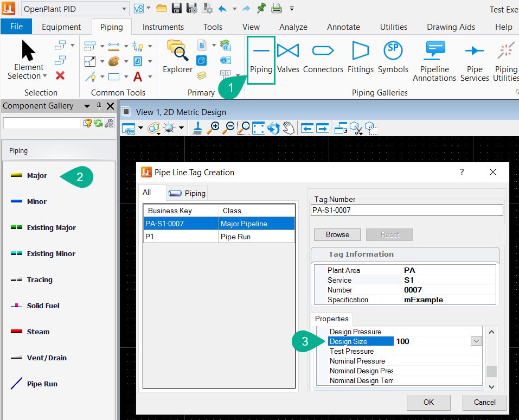This screenshot has width=519, height=420.
Task: Open Pipeline Annotations gallery
Action: [434, 62]
